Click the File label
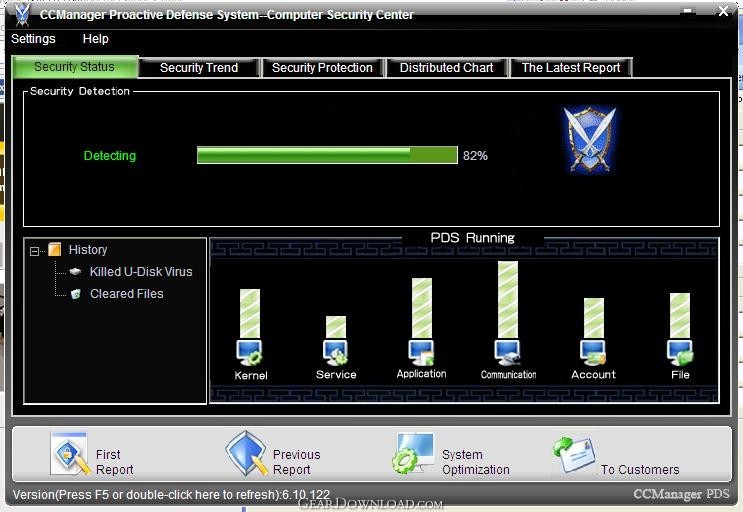 click(x=680, y=375)
